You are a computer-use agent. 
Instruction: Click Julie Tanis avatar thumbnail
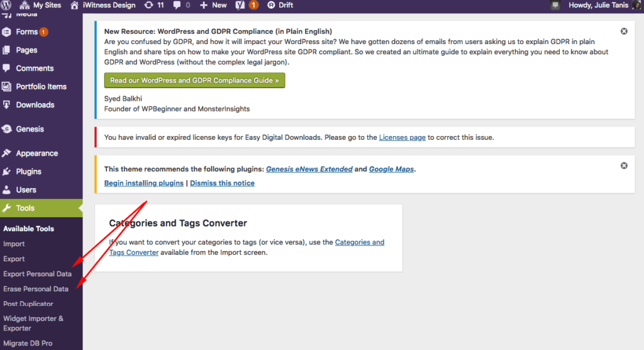pyautogui.click(x=636, y=5)
